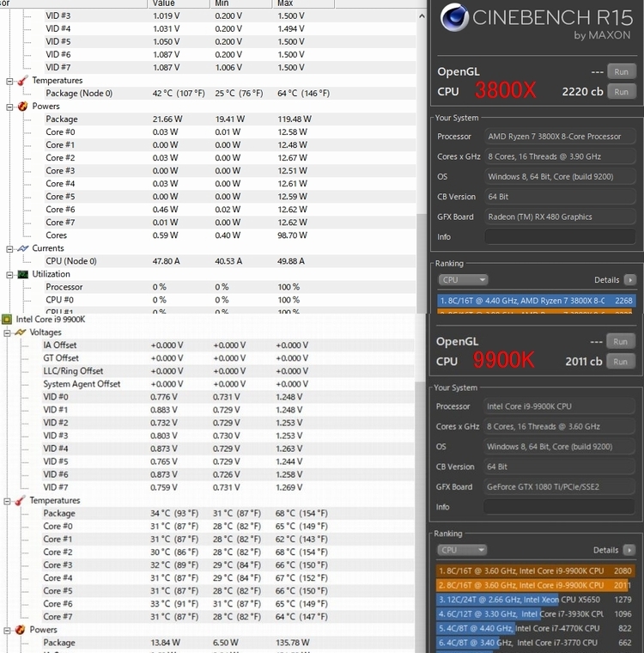Select the Intel Core i9 9900K tree node
Viewport: 644px width, 653px height.
tap(51, 320)
